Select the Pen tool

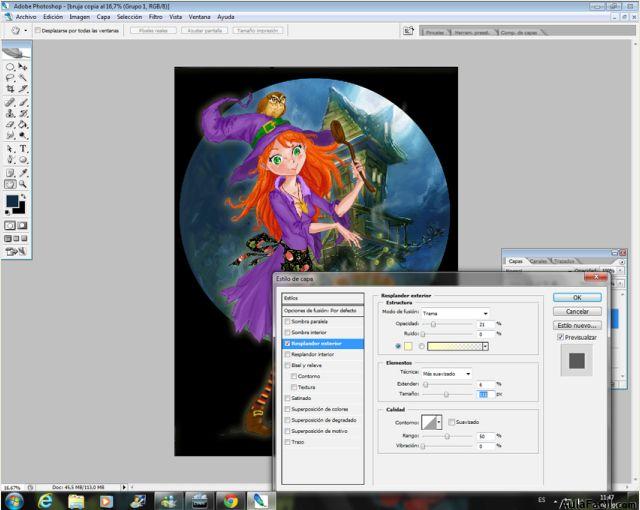click(x=10, y=160)
